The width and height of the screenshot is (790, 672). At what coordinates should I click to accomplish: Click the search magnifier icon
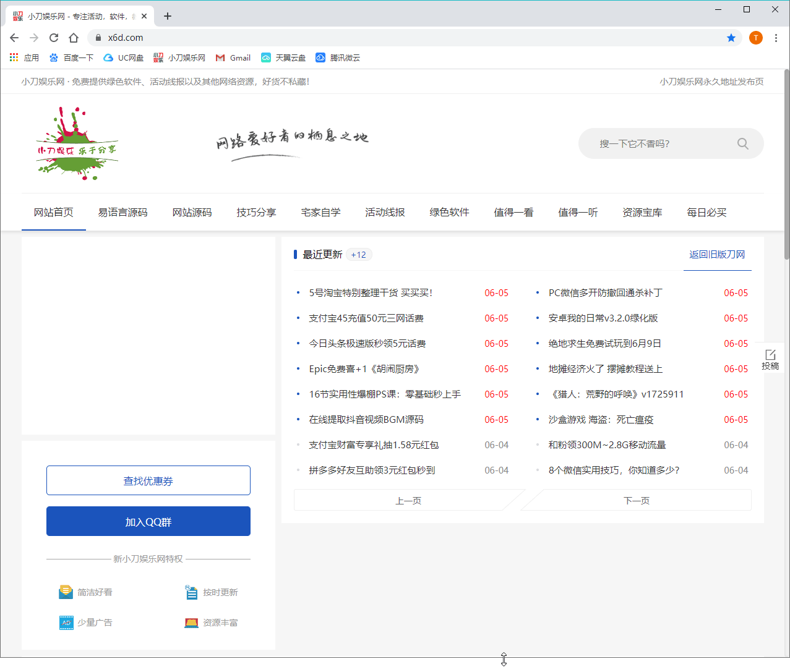pyautogui.click(x=742, y=143)
